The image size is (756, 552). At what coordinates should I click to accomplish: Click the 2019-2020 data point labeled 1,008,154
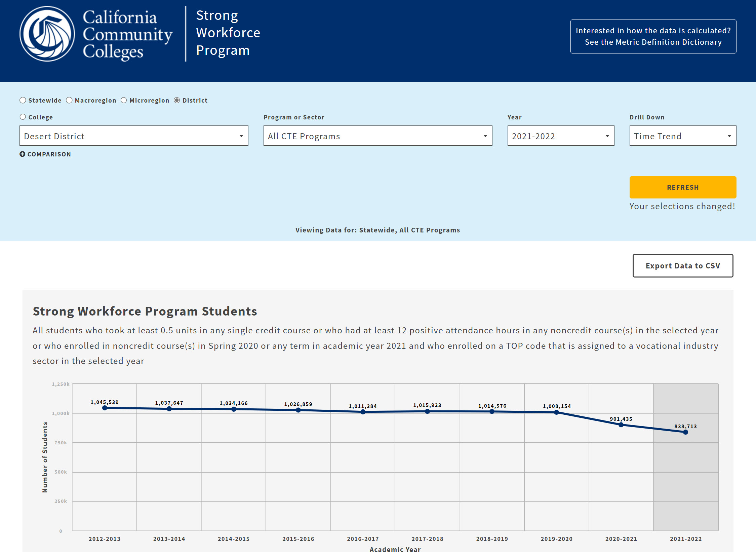556,412
